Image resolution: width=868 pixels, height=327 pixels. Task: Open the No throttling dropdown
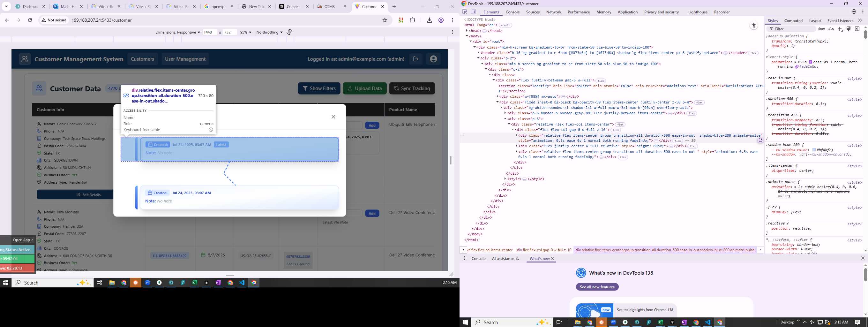(x=269, y=32)
